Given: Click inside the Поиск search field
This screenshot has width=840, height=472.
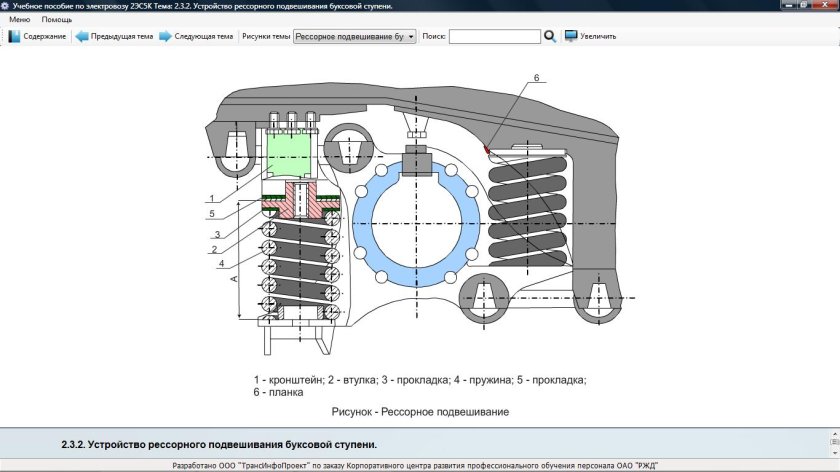Looking at the screenshot, I should (494, 36).
